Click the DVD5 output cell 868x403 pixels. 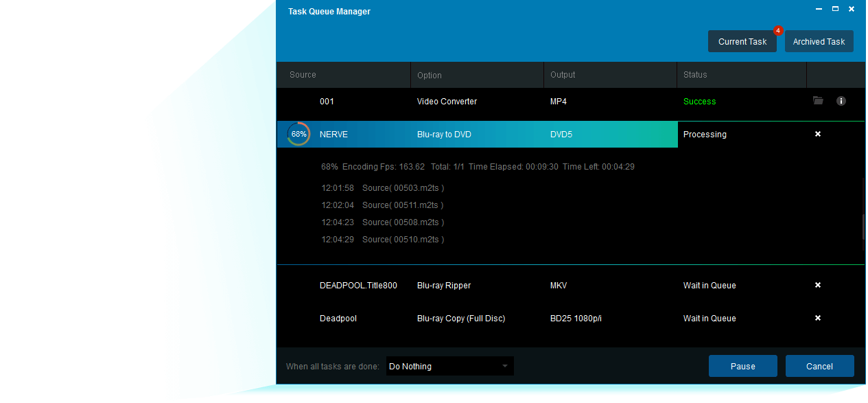(561, 135)
